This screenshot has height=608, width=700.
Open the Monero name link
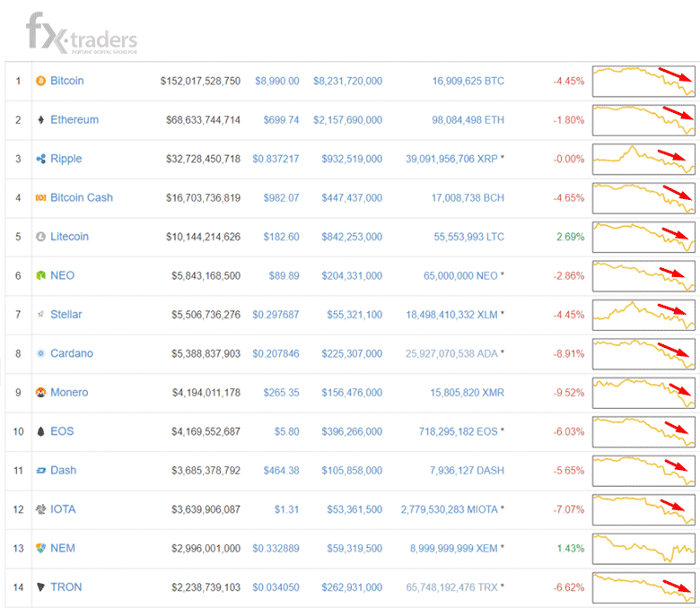[69, 392]
